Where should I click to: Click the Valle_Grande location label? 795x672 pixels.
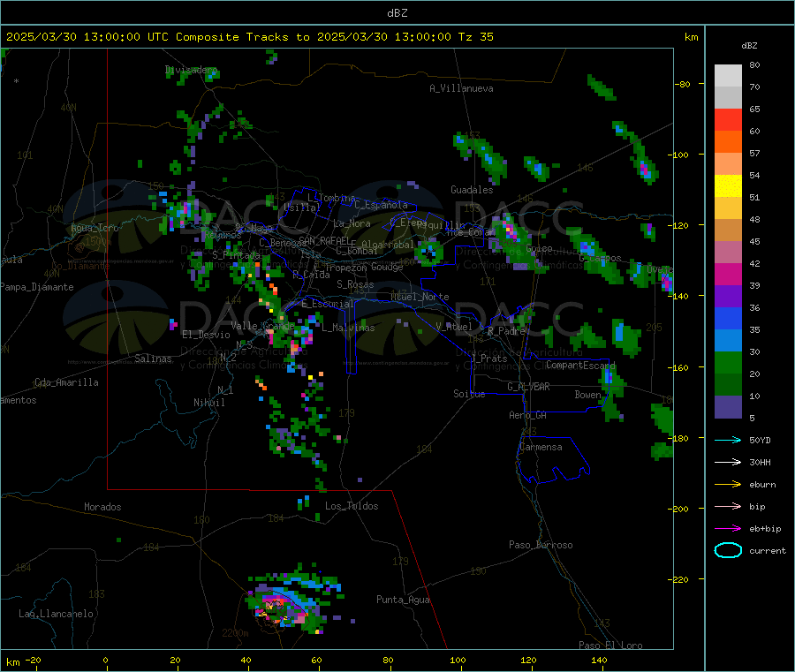(262, 326)
